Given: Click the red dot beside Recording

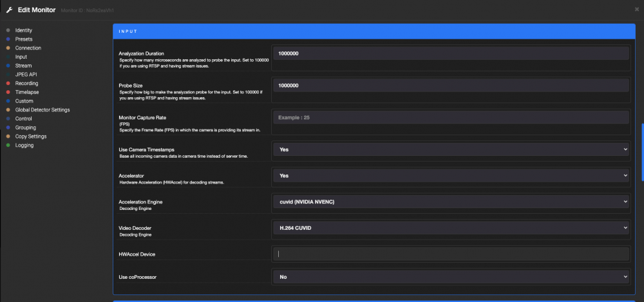Looking at the screenshot, I should (x=8, y=84).
